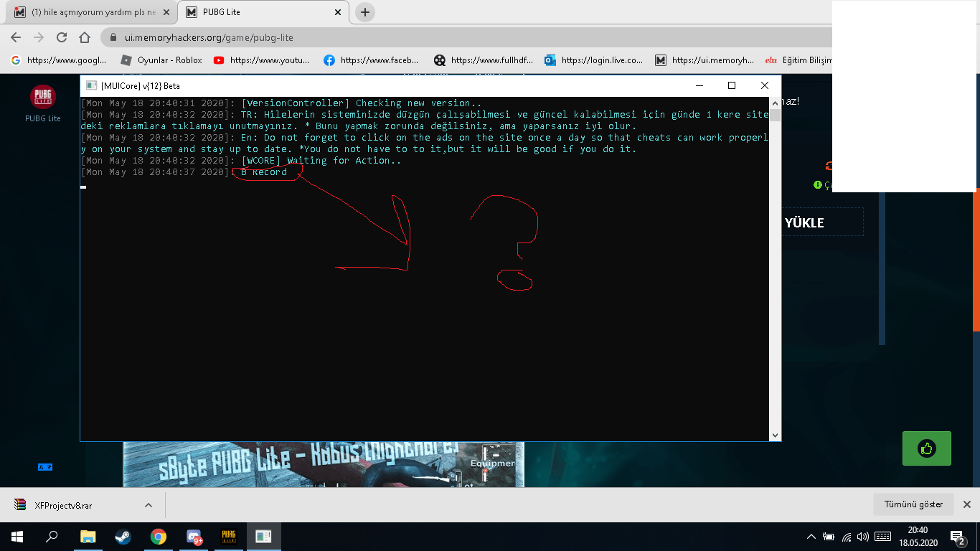Close the MUICore console window
This screenshot has height=551, width=980.
click(x=764, y=85)
